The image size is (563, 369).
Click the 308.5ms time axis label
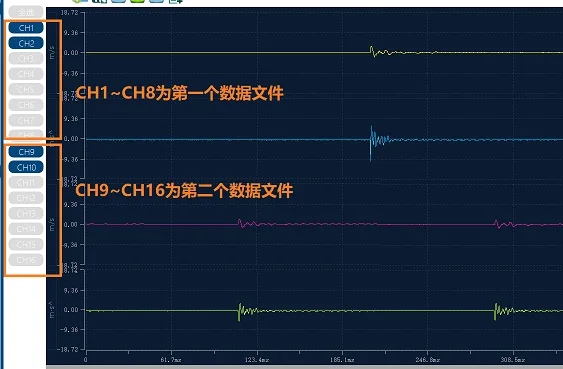513,359
